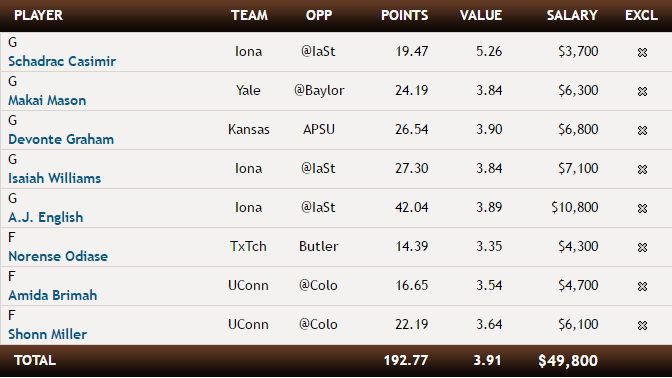Exclude Makai Mason using the X icon

click(642, 91)
